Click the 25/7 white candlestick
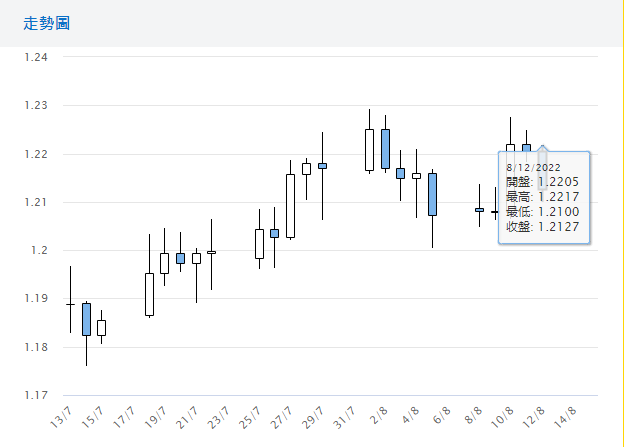 point(259,244)
